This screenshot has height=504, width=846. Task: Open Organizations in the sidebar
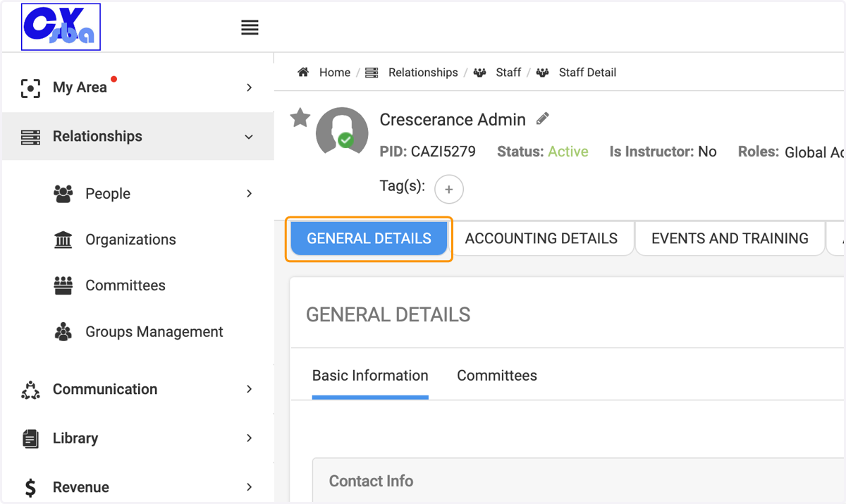click(130, 240)
